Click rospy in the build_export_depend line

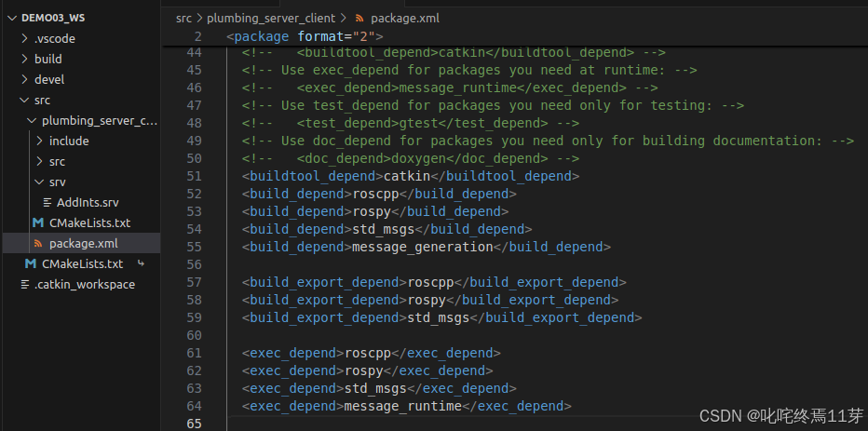click(x=427, y=300)
